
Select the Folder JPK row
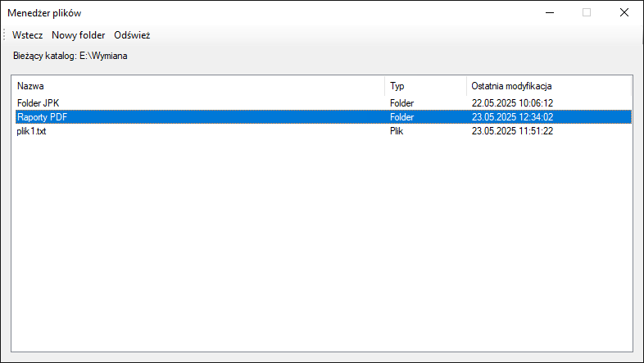pos(324,103)
